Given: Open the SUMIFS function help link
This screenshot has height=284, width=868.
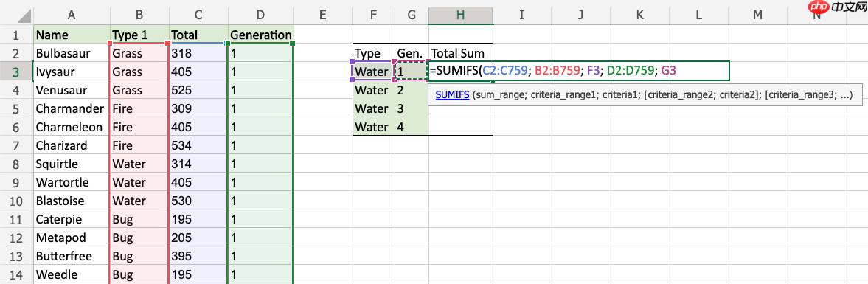Looking at the screenshot, I should (x=452, y=94).
